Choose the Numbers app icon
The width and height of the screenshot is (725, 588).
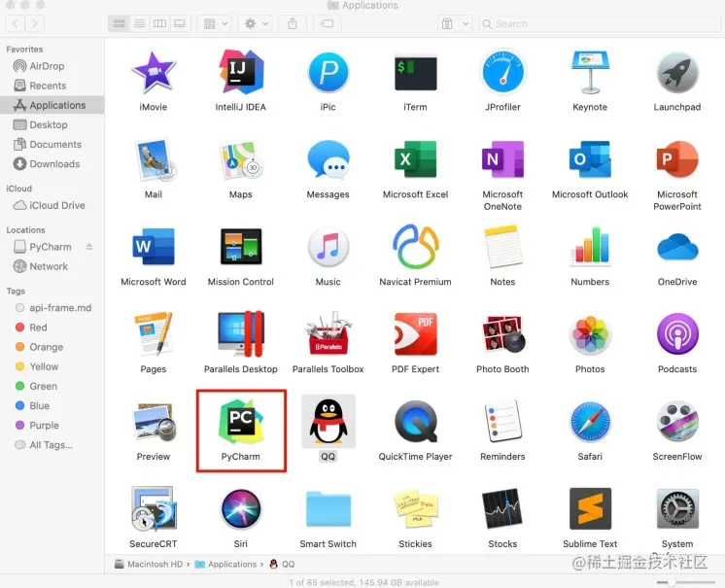click(590, 247)
